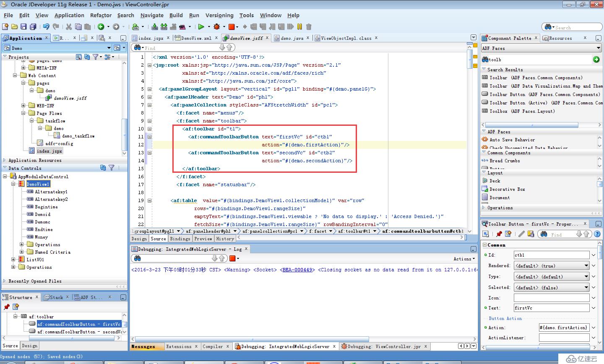The height and width of the screenshot is (364, 604).
Task: Switch to the Compiler log tab
Action: coord(213,346)
